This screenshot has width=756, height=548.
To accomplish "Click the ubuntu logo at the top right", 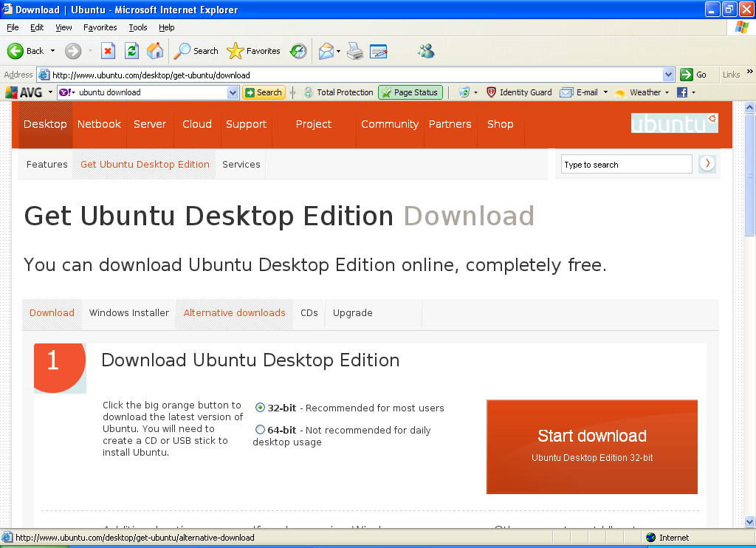I will 674,123.
